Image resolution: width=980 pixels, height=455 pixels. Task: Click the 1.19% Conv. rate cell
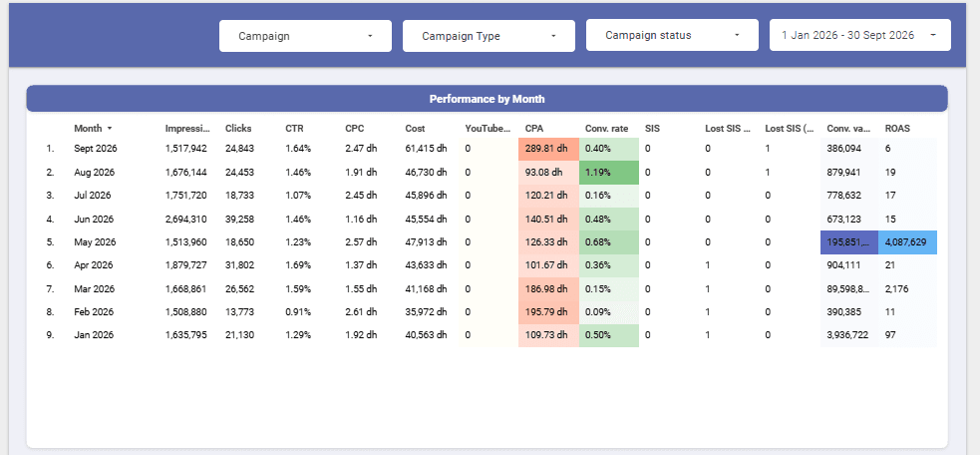pyautogui.click(x=609, y=172)
